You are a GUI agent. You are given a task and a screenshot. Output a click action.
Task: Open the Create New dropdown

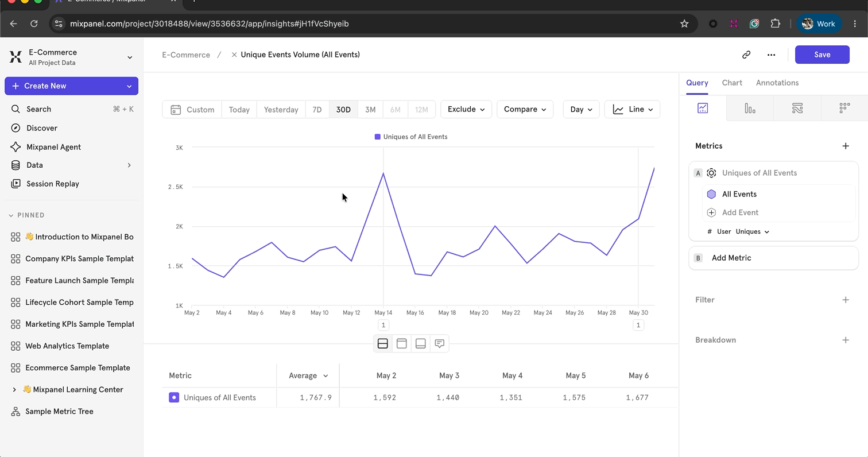click(x=129, y=86)
